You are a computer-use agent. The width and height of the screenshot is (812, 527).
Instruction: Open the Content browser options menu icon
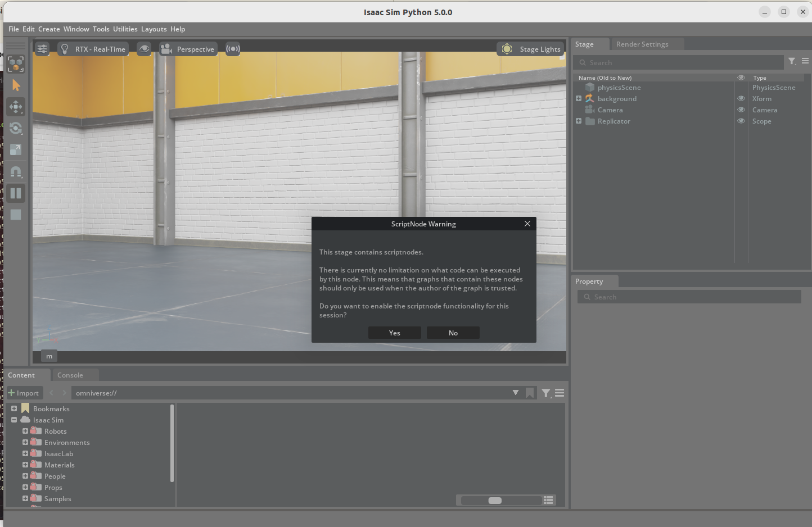point(560,393)
